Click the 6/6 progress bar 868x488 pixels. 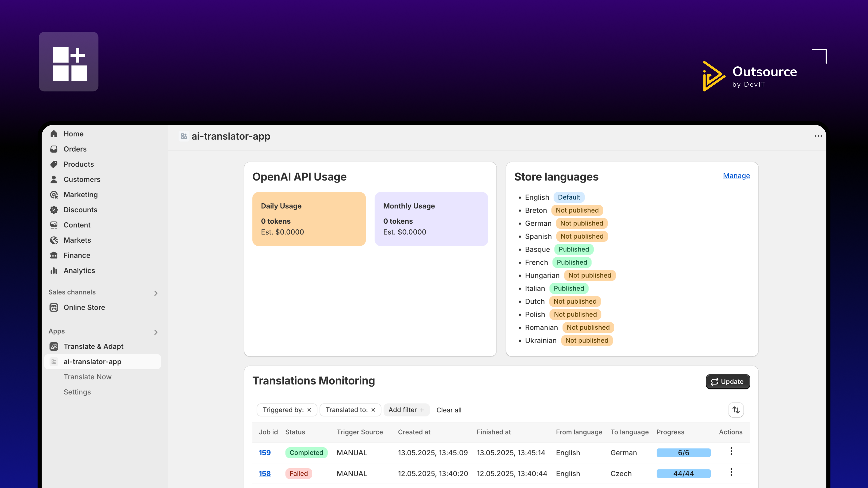coord(683,452)
